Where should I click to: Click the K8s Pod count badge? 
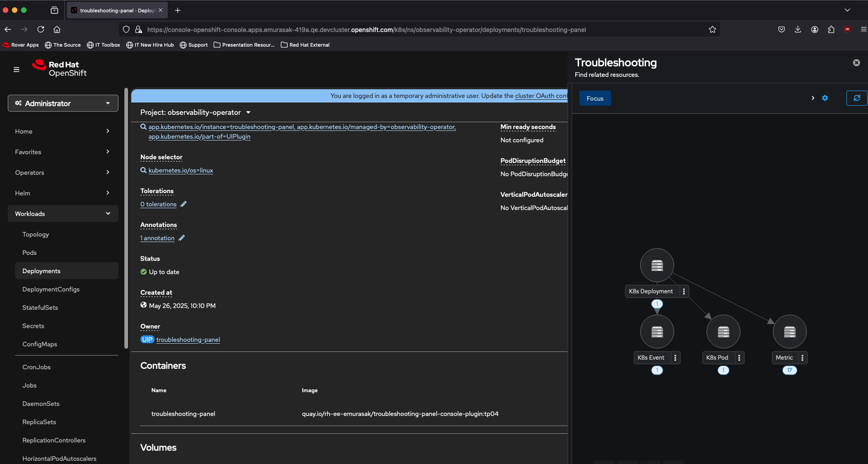(723, 370)
